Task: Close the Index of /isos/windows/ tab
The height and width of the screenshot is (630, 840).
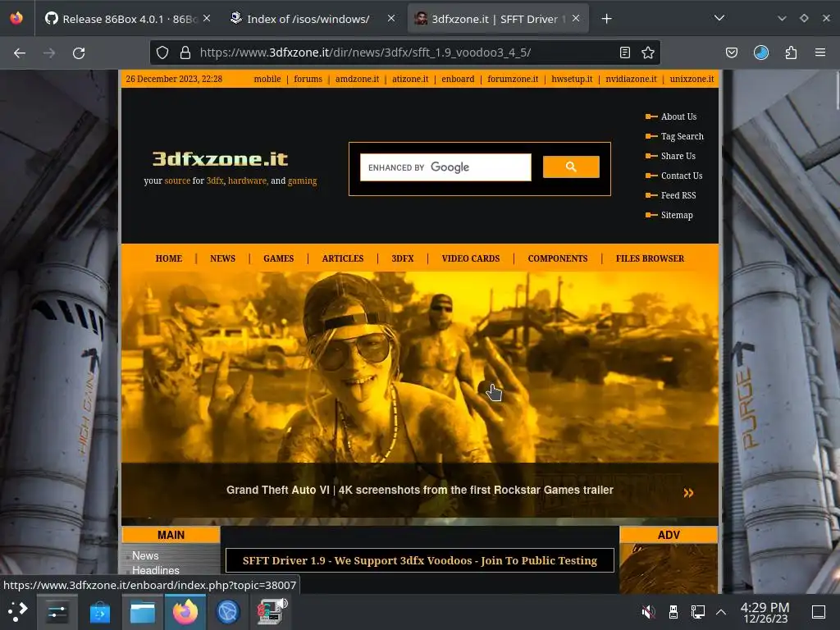Action: click(391, 18)
